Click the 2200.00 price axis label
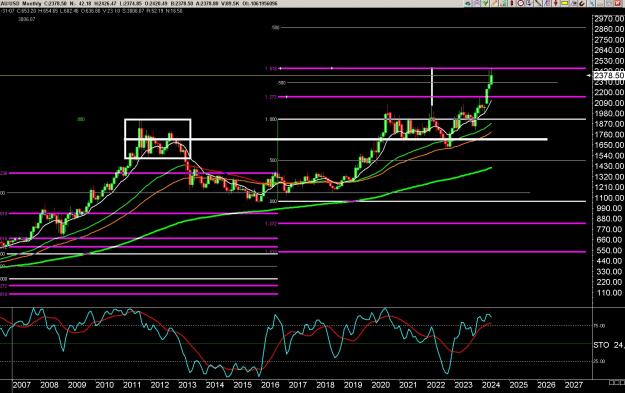The height and width of the screenshot is (393, 625). pyautogui.click(x=609, y=92)
